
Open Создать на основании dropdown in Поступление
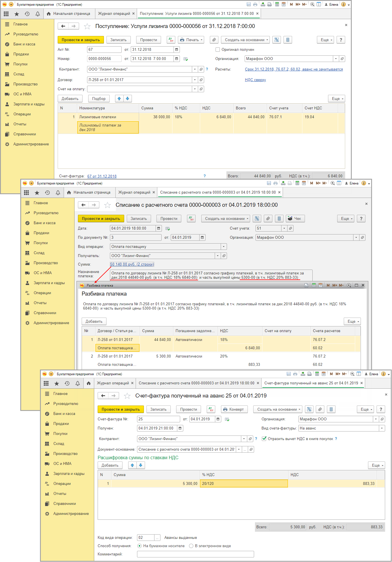(246, 40)
